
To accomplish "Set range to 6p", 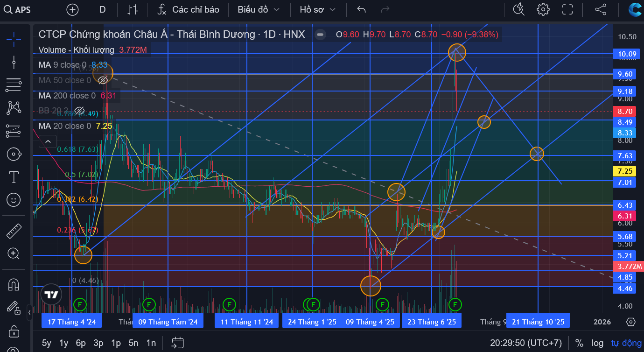I will [81, 343].
